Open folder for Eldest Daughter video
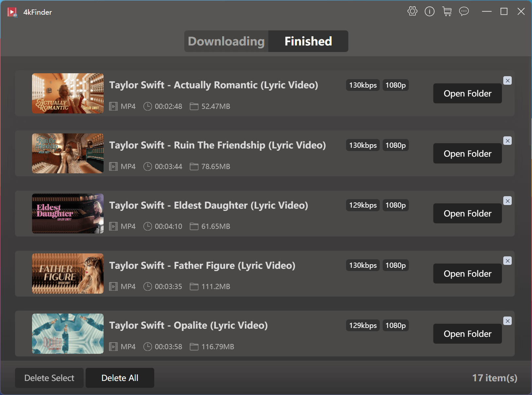This screenshot has width=532, height=395. tap(467, 214)
